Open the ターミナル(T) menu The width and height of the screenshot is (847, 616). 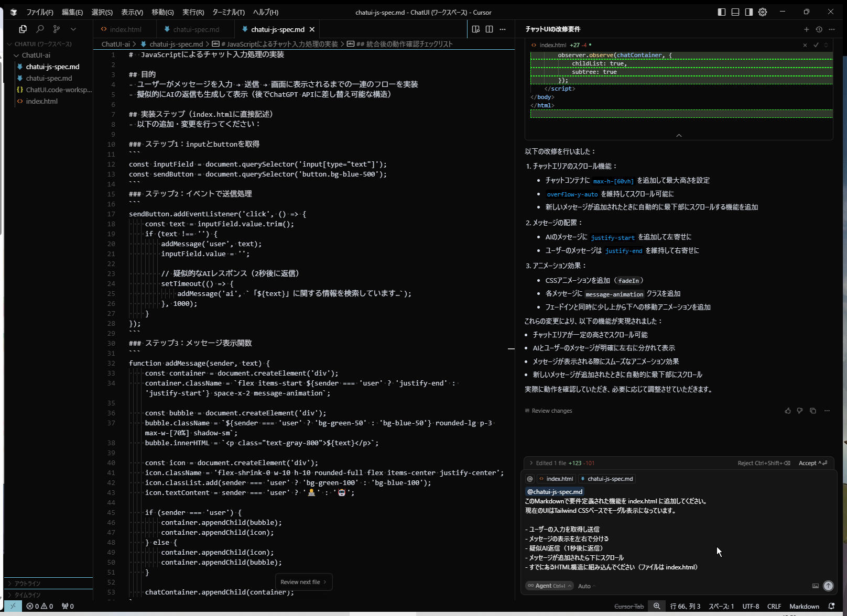[x=228, y=12]
